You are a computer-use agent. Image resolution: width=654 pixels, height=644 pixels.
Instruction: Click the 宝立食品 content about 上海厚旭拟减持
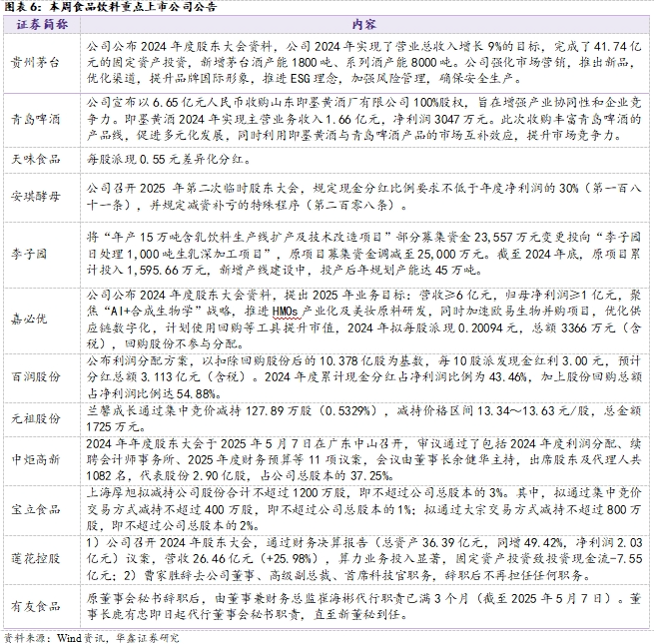pos(363,509)
